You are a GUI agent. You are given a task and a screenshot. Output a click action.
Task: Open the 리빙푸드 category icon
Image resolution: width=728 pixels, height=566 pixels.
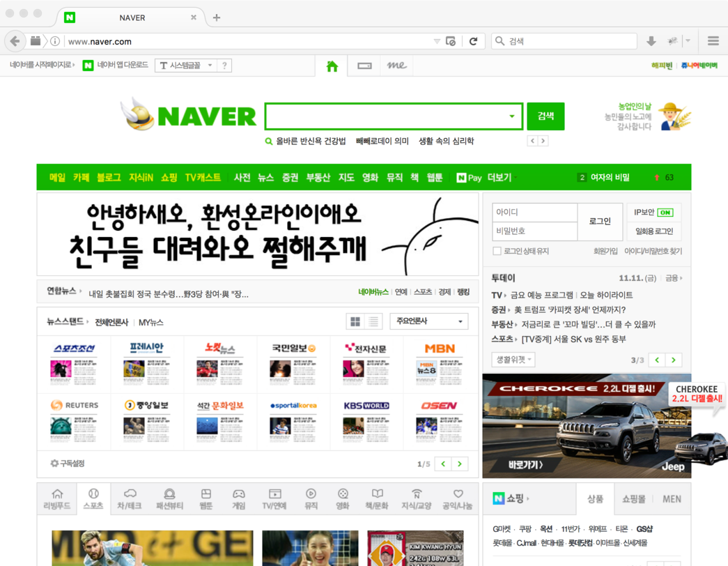point(57,499)
